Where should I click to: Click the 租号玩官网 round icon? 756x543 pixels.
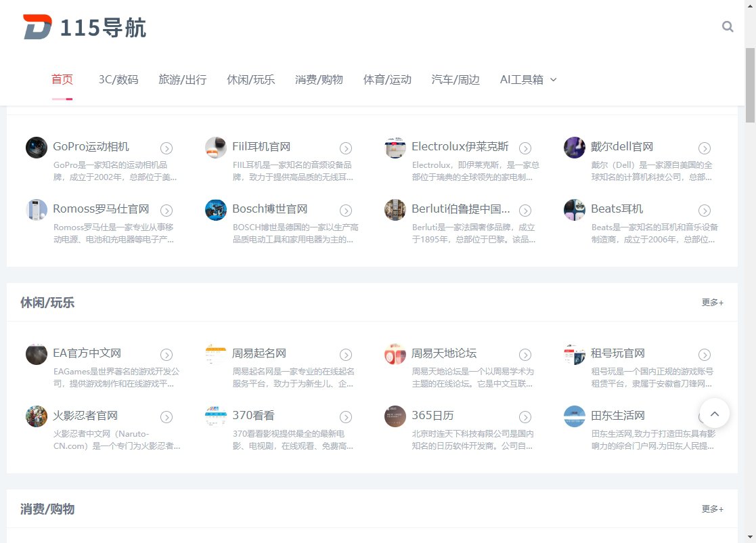[575, 354]
